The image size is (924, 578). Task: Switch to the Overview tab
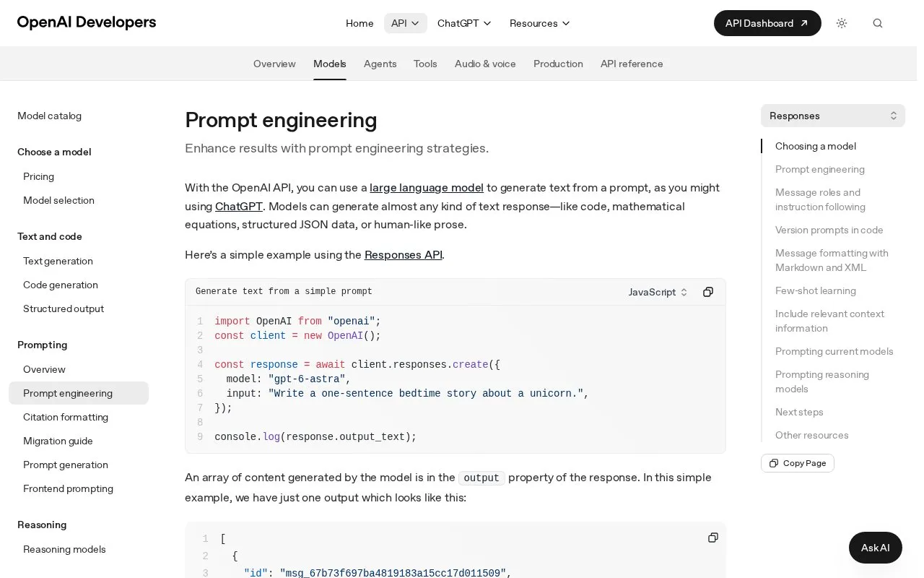coord(274,64)
